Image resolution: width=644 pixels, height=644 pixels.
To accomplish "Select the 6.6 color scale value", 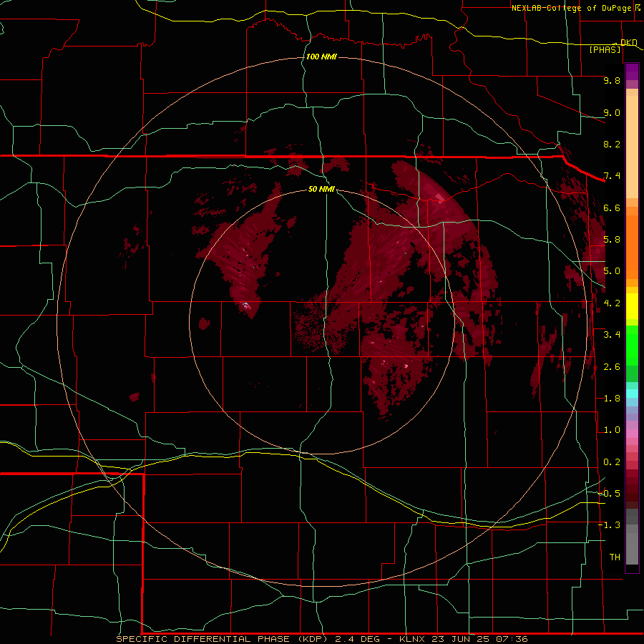I will point(612,208).
